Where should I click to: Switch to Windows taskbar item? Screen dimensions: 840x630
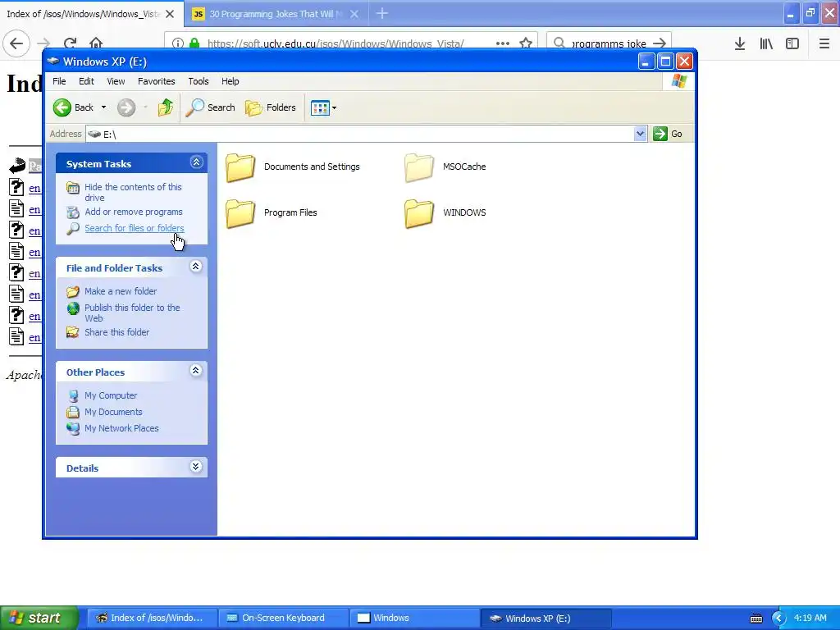pyautogui.click(x=414, y=619)
